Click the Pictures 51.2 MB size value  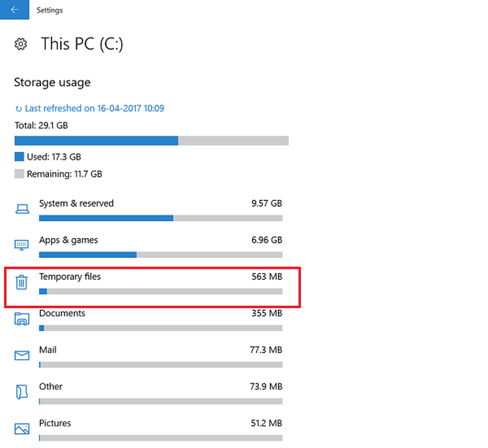[266, 423]
